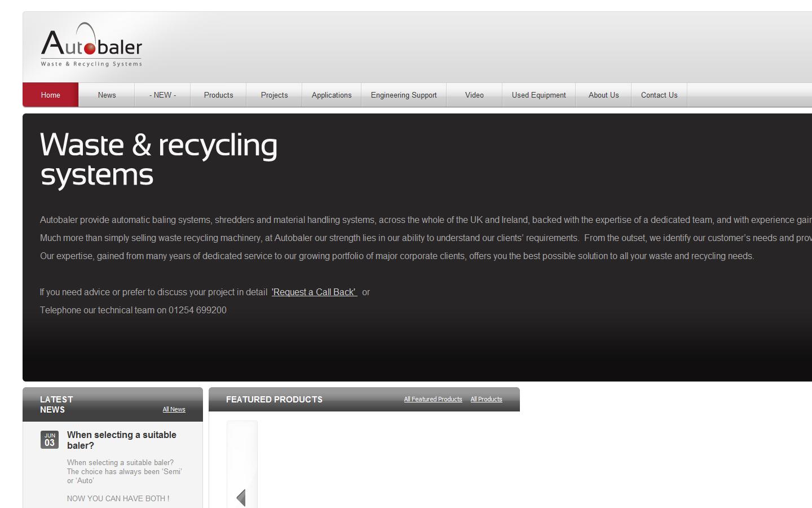The width and height of the screenshot is (812, 508).
Task: Open the - NEW - menu item
Action: pos(162,95)
